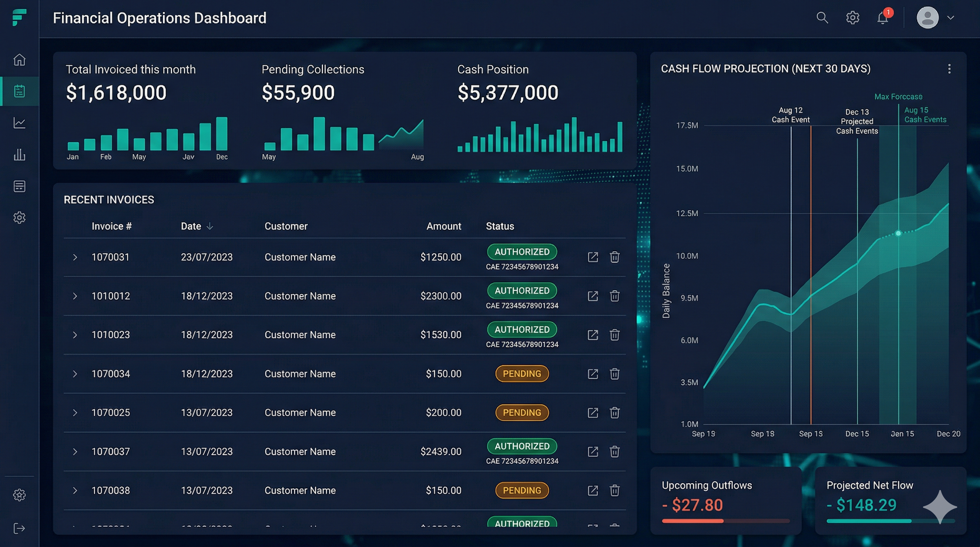This screenshot has height=547, width=980.
Task: Open the search icon in the top bar
Action: 822,17
